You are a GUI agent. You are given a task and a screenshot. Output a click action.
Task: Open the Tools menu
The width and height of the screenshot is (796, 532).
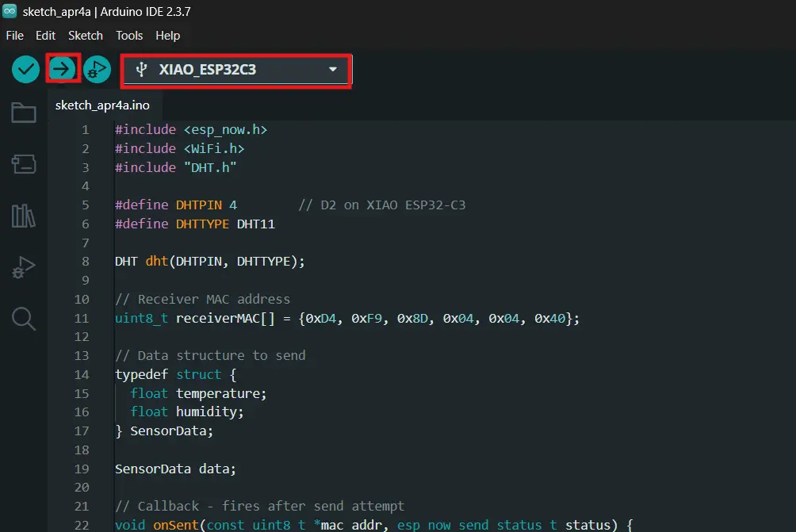128,35
